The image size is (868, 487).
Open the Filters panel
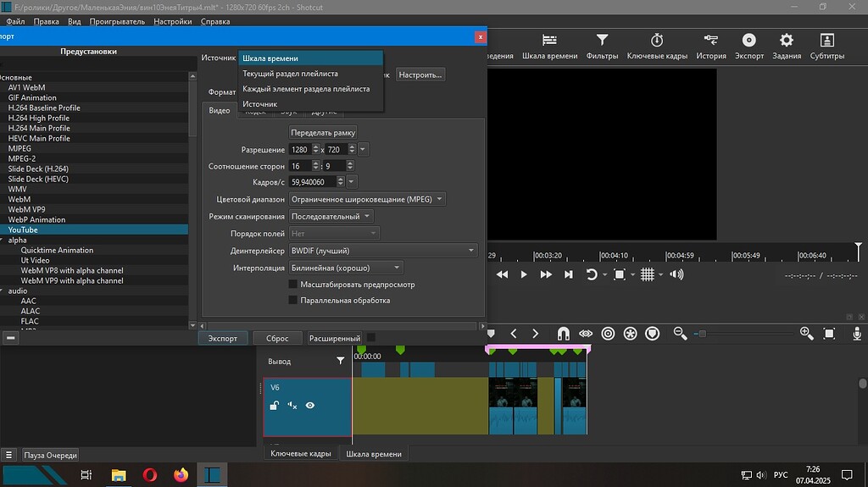[602, 46]
